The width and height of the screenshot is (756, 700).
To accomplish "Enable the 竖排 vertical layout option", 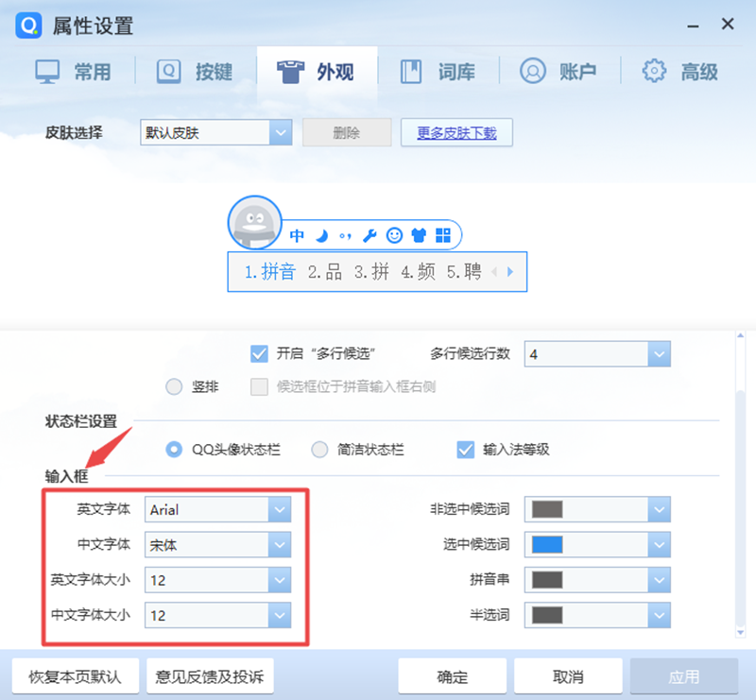I will click(x=173, y=386).
